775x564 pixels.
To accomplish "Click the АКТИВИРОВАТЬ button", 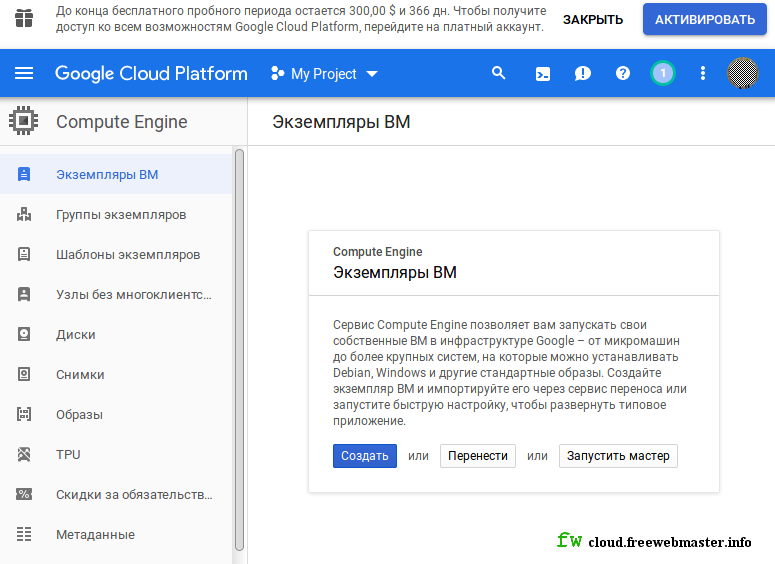I will [x=705, y=19].
